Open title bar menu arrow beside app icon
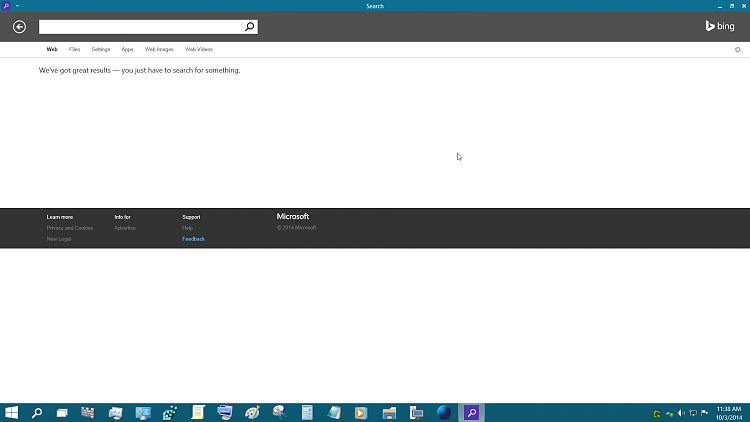 (18, 6)
